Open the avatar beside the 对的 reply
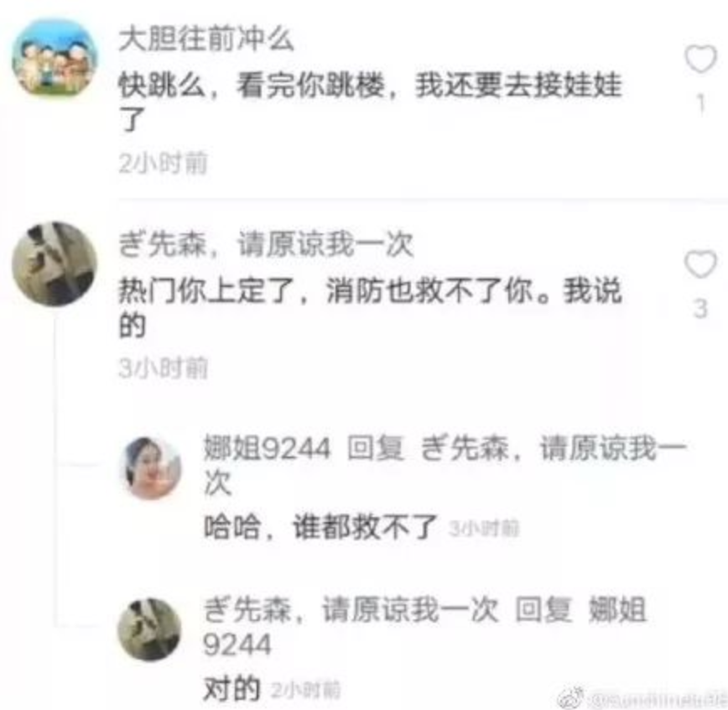This screenshot has height=710, width=728. 149,629
